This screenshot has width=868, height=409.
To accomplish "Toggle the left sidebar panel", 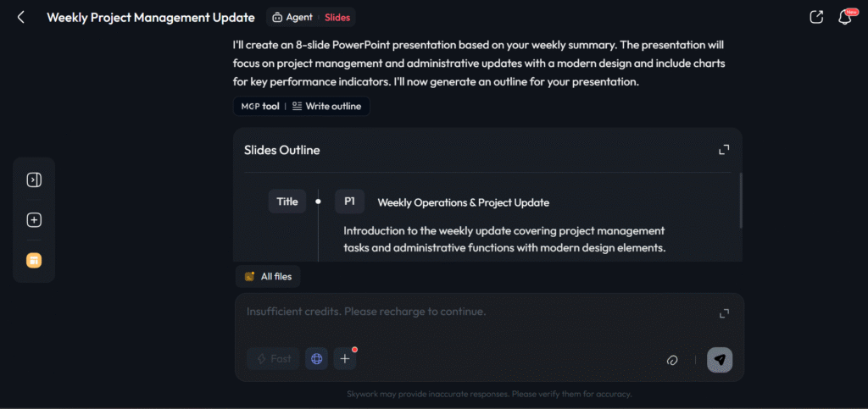I will (34, 180).
